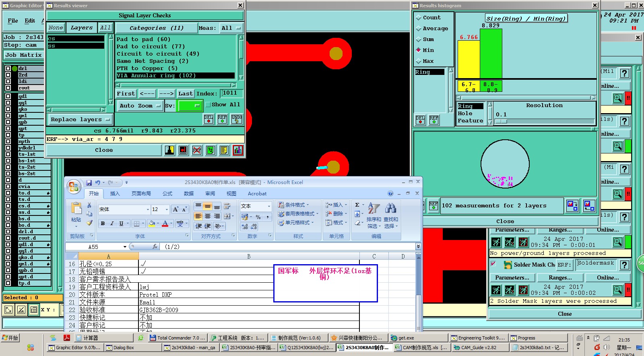
Task: Click the DEL icon in Results viewer
Action: (208, 119)
